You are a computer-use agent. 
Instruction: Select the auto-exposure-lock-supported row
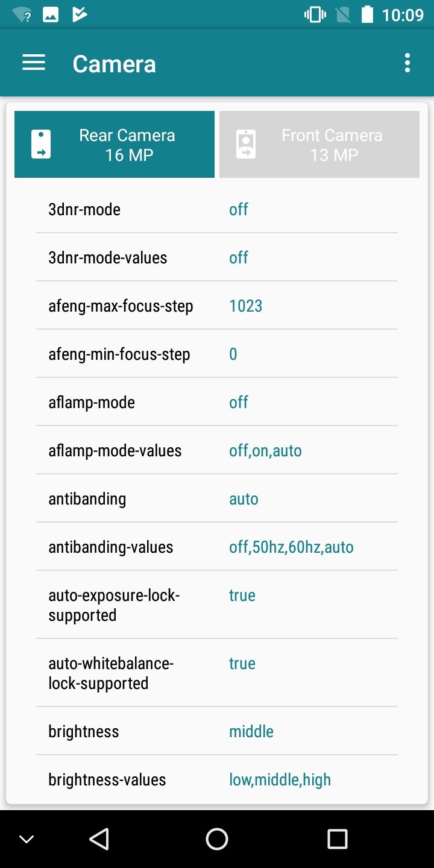[x=217, y=605]
